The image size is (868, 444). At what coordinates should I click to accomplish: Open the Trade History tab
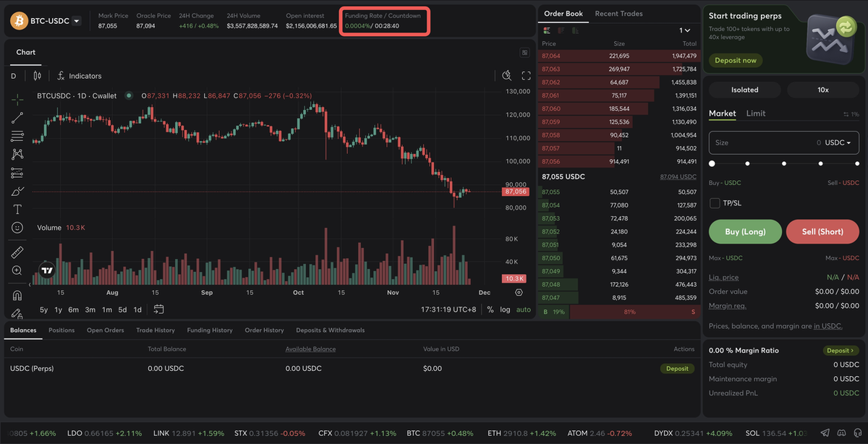156,330
